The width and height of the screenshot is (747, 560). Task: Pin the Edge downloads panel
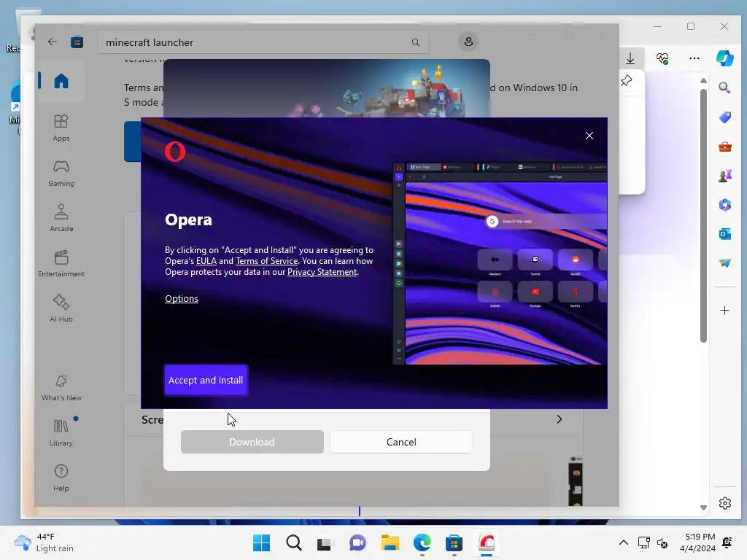pos(627,81)
